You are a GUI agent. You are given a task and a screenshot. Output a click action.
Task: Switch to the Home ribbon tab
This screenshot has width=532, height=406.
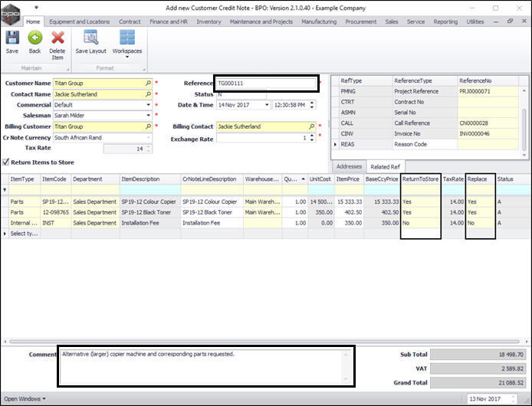(33, 21)
